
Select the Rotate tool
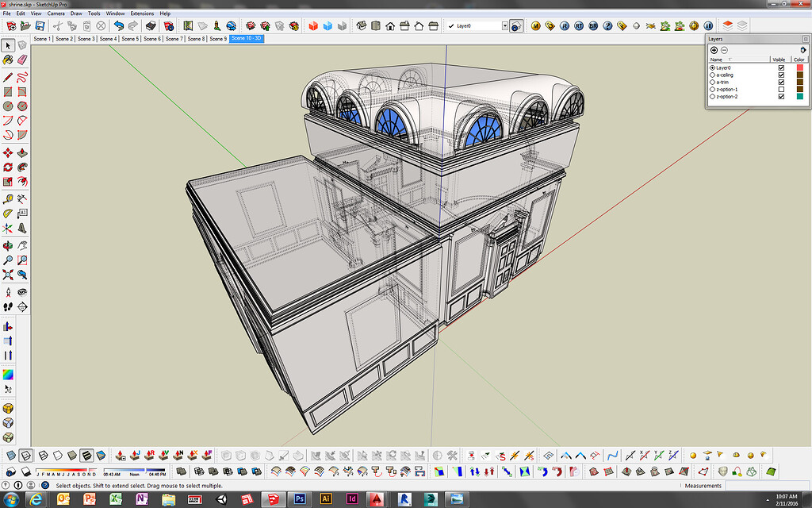[9, 167]
